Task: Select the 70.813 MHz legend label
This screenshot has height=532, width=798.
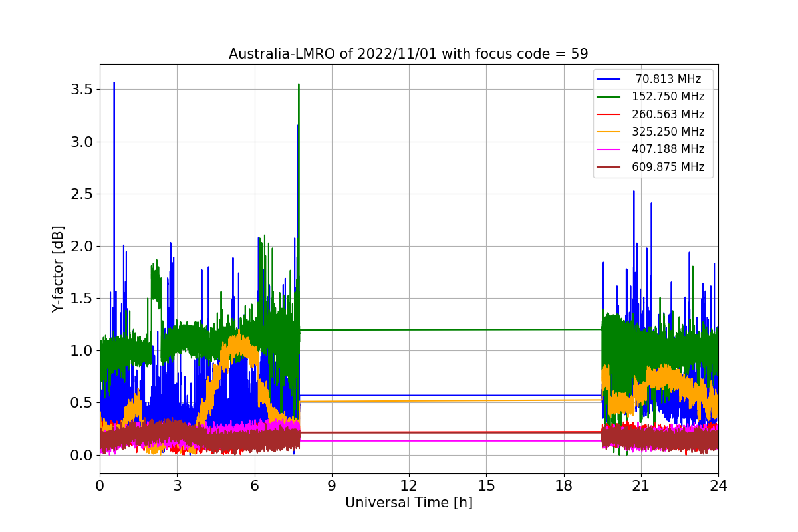Action: point(668,80)
